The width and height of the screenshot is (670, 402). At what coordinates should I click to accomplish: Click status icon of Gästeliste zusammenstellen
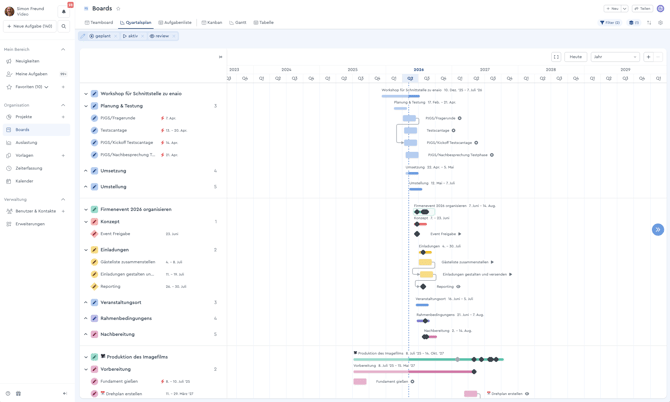tap(94, 262)
